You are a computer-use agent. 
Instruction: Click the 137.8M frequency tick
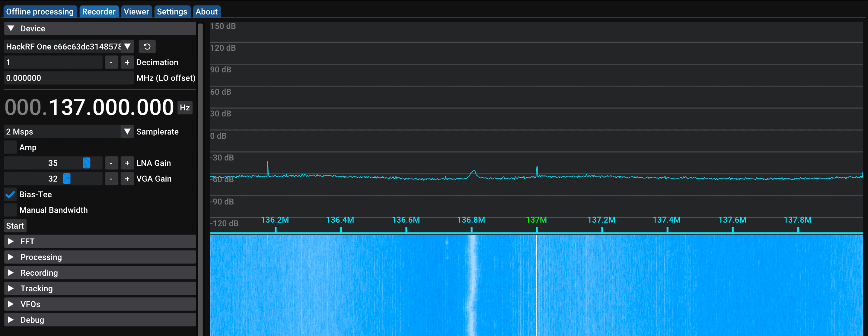[798, 220]
